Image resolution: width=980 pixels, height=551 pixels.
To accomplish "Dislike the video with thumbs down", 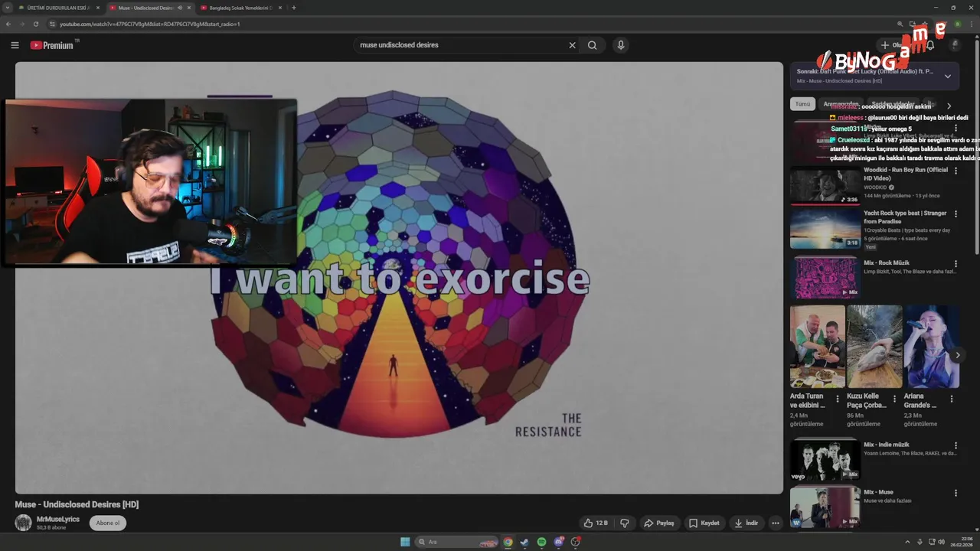I will coord(625,523).
